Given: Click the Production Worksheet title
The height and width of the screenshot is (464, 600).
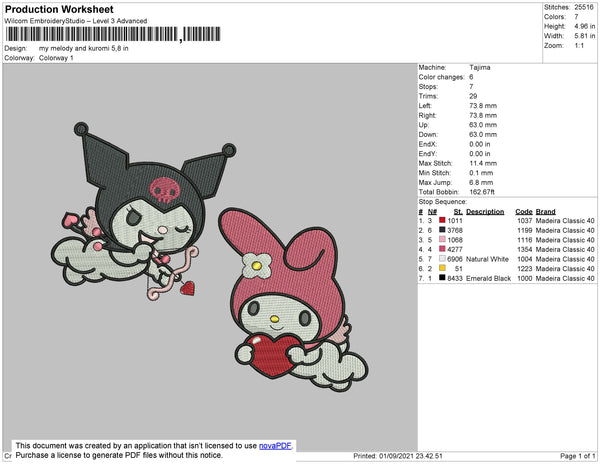Looking at the screenshot, I should (59, 9).
